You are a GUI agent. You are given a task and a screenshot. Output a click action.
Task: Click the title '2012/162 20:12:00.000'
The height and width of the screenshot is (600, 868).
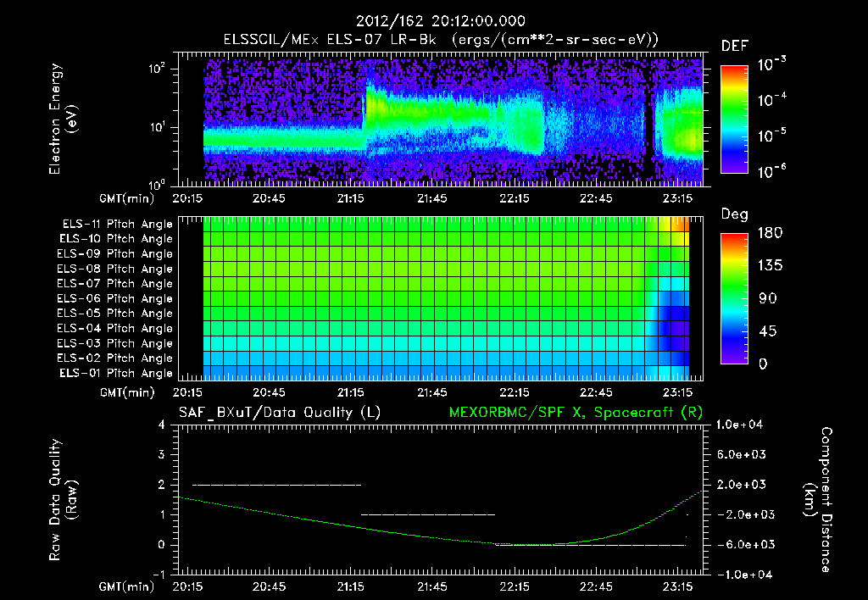(440, 21)
